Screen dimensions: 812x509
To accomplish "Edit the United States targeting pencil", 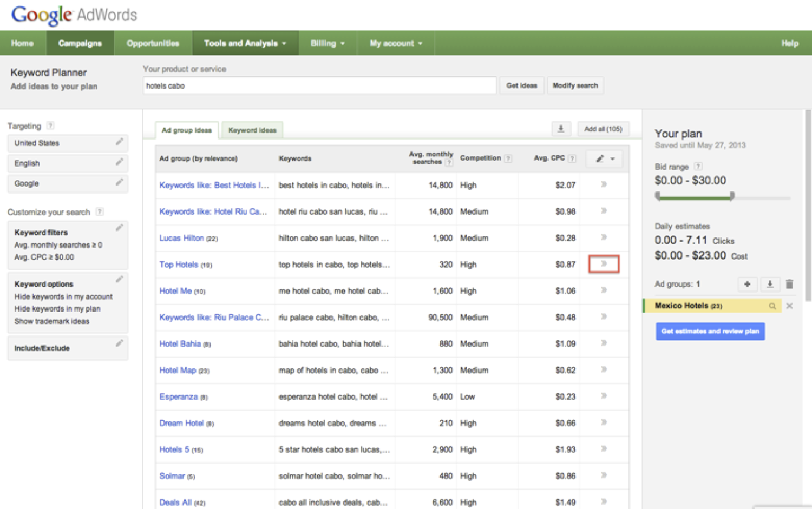I will point(119,142).
